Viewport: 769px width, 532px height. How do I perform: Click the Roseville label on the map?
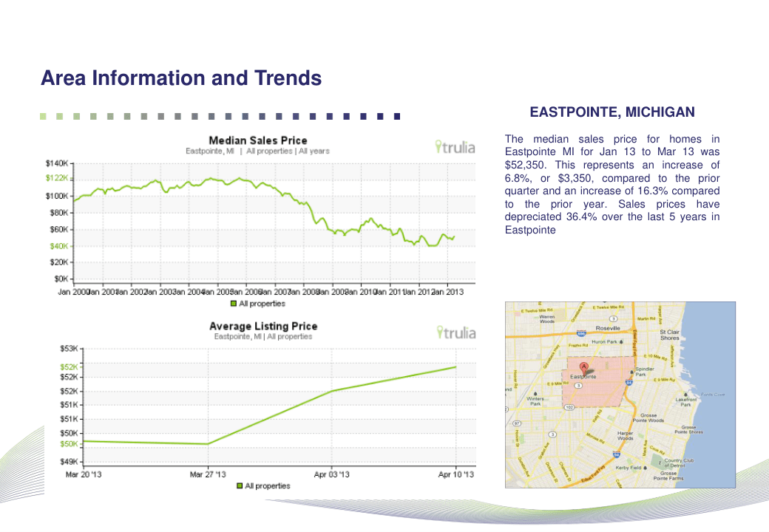608,327
